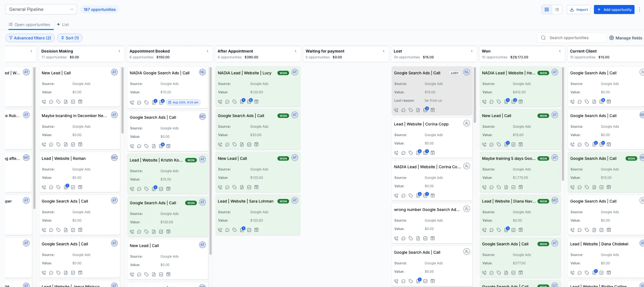
Task: Switch to board grid view
Action: (x=547, y=9)
